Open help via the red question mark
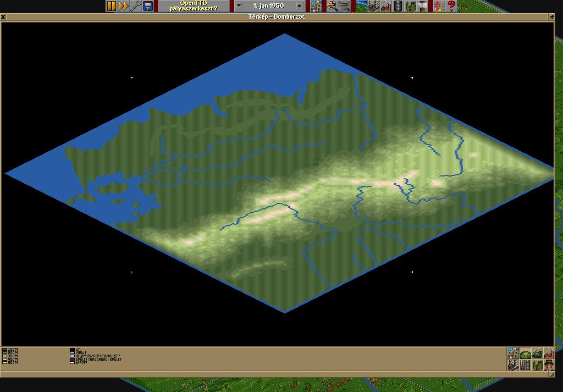 click(x=451, y=5)
